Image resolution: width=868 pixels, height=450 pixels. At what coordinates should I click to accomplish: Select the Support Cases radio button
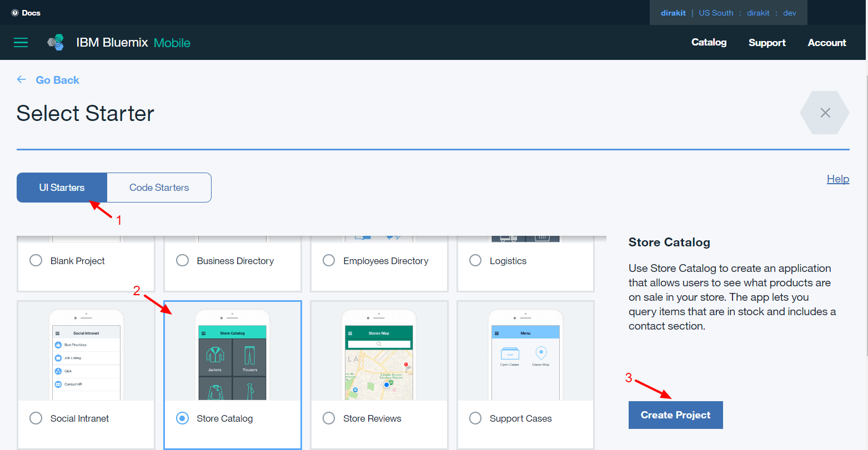[475, 418]
